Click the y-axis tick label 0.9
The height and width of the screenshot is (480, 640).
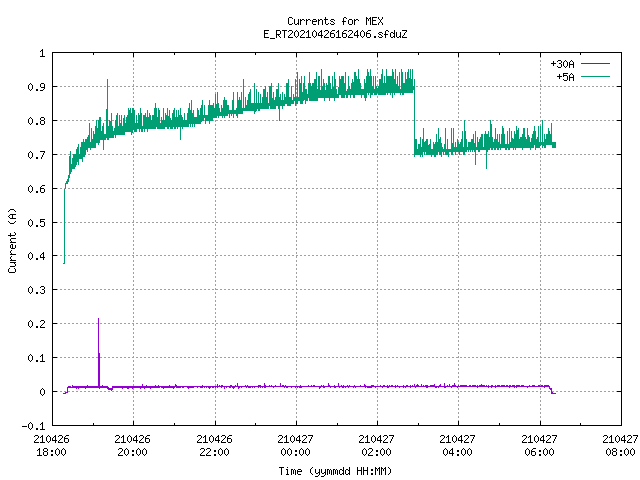[36, 87]
